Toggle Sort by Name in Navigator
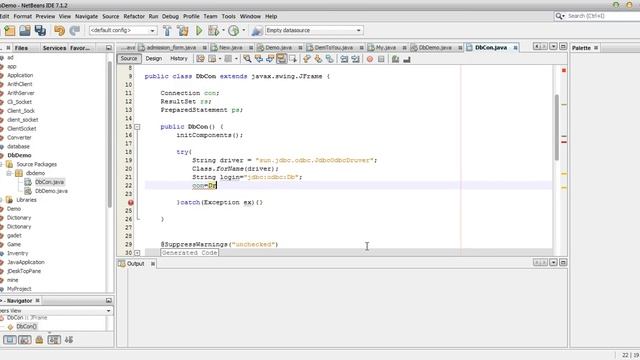The image size is (640, 360). point(69,340)
